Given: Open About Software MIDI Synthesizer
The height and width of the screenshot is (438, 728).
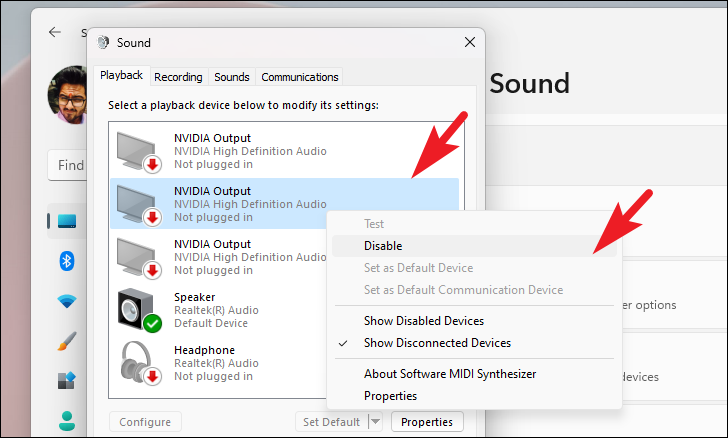Looking at the screenshot, I should pyautogui.click(x=474, y=374).
